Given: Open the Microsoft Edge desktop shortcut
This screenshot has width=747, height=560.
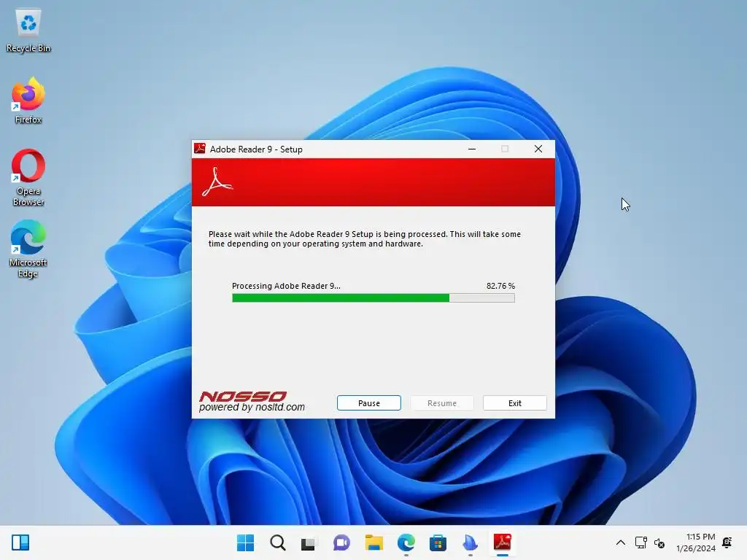Looking at the screenshot, I should coord(28,249).
